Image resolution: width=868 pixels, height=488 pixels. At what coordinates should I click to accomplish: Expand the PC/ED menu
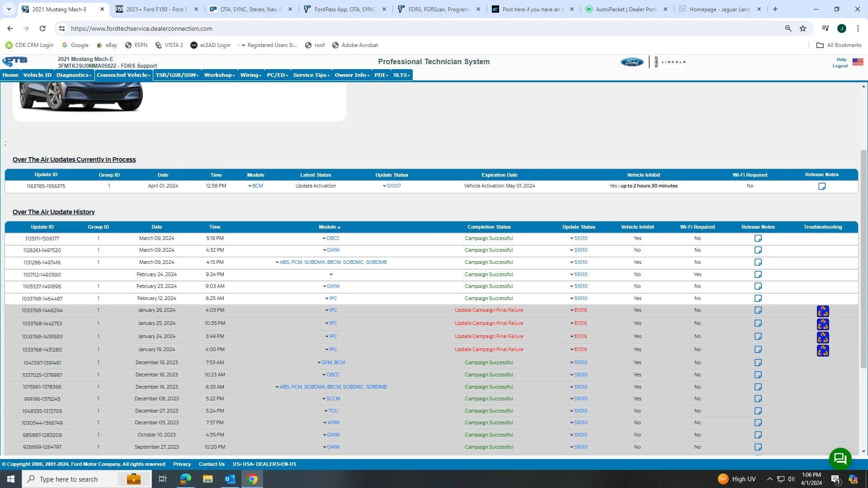click(x=277, y=75)
